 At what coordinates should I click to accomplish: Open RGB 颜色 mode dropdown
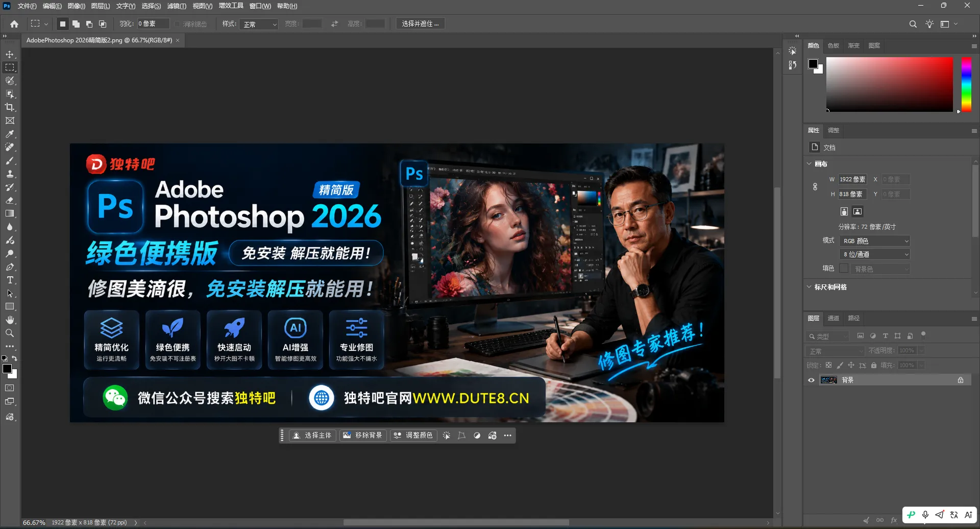(x=875, y=241)
